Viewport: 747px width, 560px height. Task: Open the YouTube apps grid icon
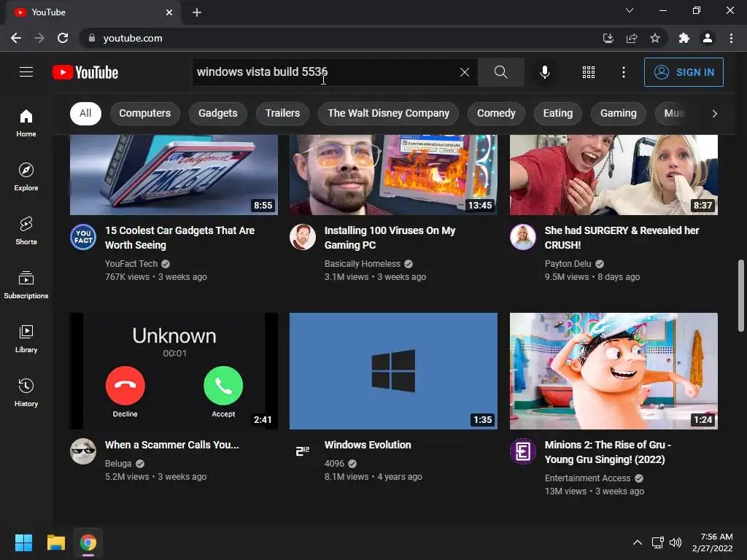click(x=589, y=72)
